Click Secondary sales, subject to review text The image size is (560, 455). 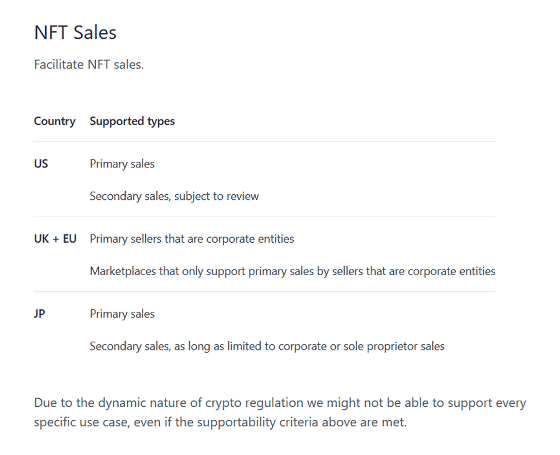(x=174, y=196)
